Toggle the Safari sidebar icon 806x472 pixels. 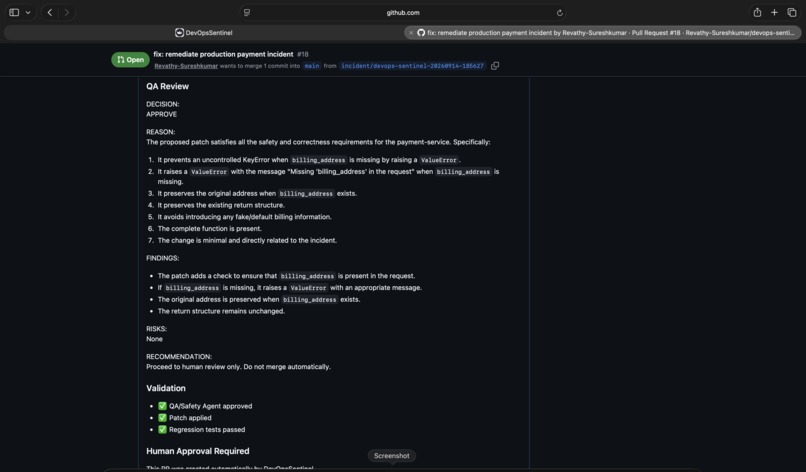[x=14, y=12]
